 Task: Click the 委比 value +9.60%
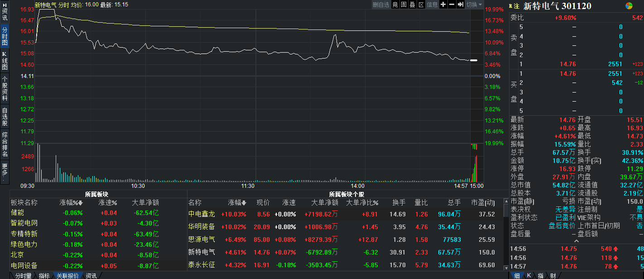pos(565,18)
